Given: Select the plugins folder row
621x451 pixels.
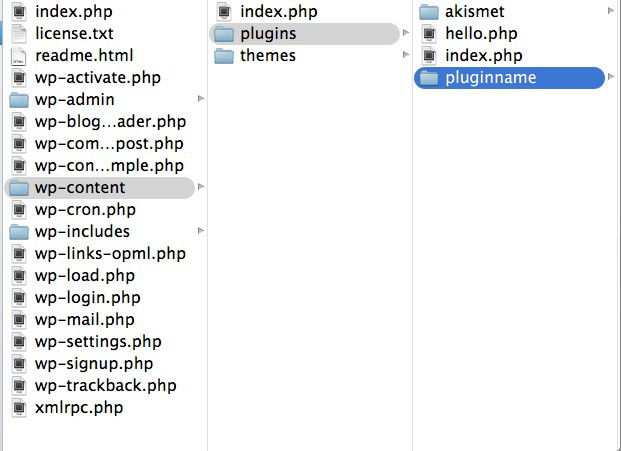Looking at the screenshot, I should click(305, 34).
